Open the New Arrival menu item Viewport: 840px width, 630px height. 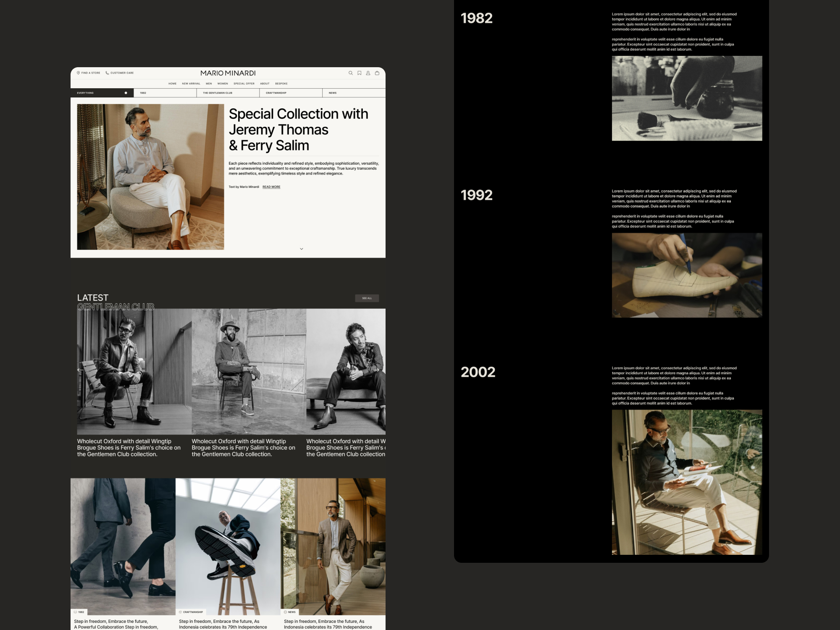click(x=191, y=84)
